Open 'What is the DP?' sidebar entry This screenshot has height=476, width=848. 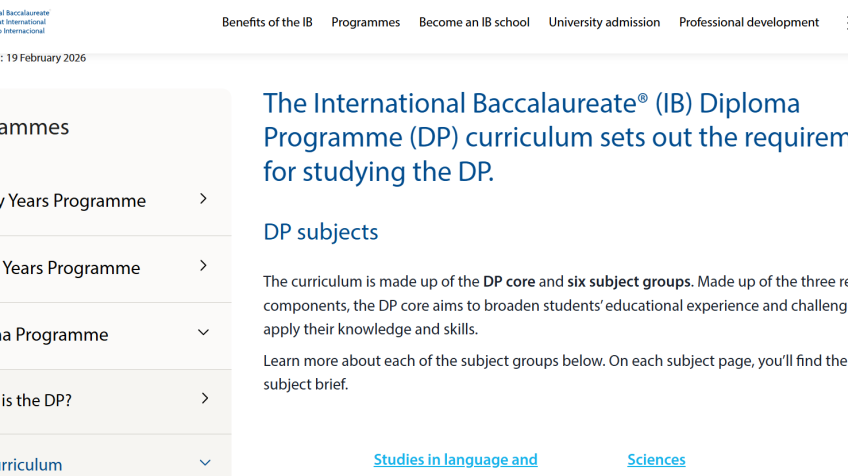(37, 400)
